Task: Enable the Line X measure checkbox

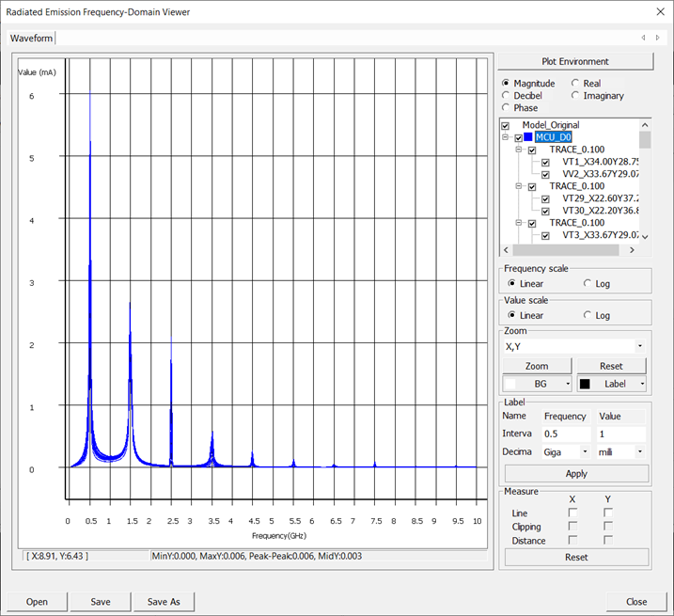Action: [x=573, y=513]
